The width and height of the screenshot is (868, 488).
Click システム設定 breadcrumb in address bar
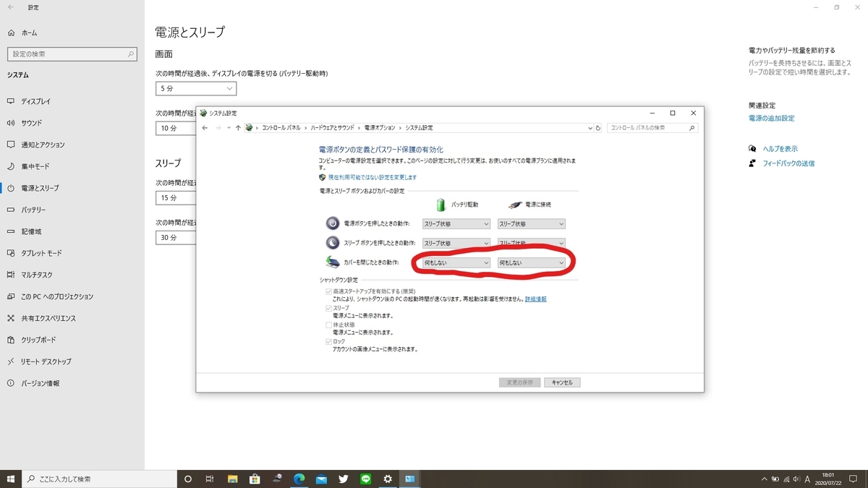coord(419,128)
